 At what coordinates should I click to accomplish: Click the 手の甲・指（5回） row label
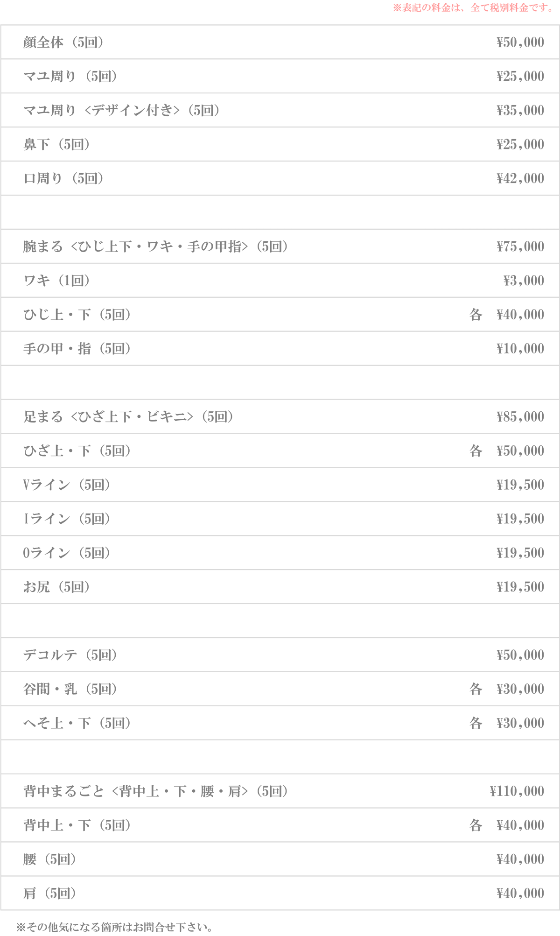click(x=77, y=349)
